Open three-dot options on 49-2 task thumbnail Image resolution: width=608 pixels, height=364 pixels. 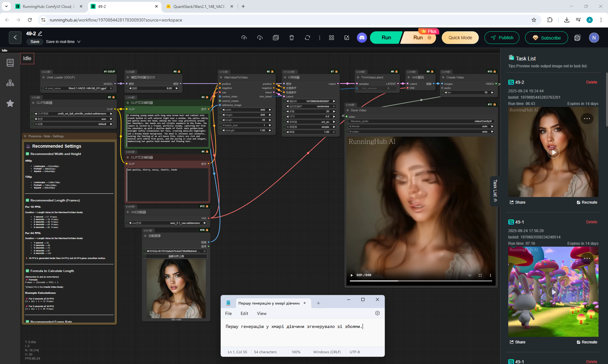[x=587, y=119]
